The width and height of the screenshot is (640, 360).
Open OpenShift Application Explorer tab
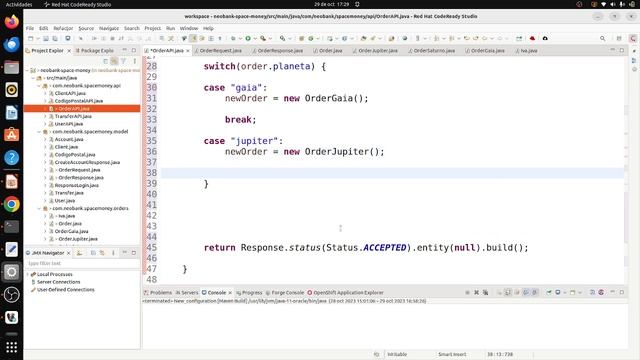tap(345, 293)
